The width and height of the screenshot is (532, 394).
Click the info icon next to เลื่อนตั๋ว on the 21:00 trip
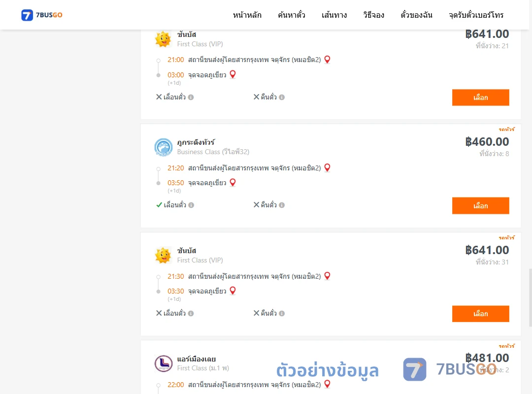coord(191,97)
